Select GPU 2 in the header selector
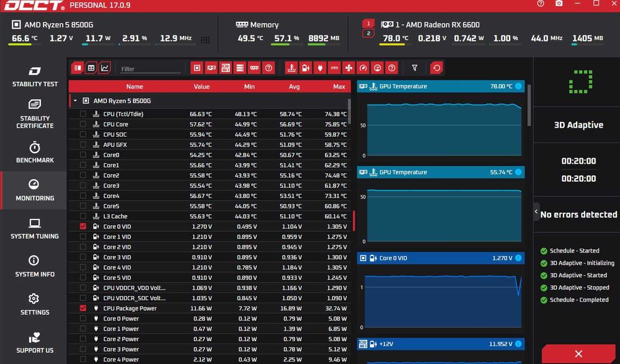This screenshot has height=364, width=620. (368, 33)
